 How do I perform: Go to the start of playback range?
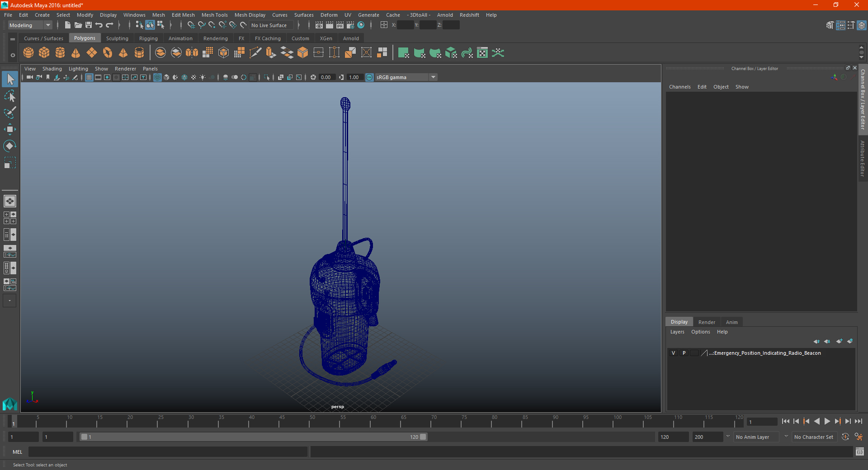point(786,421)
